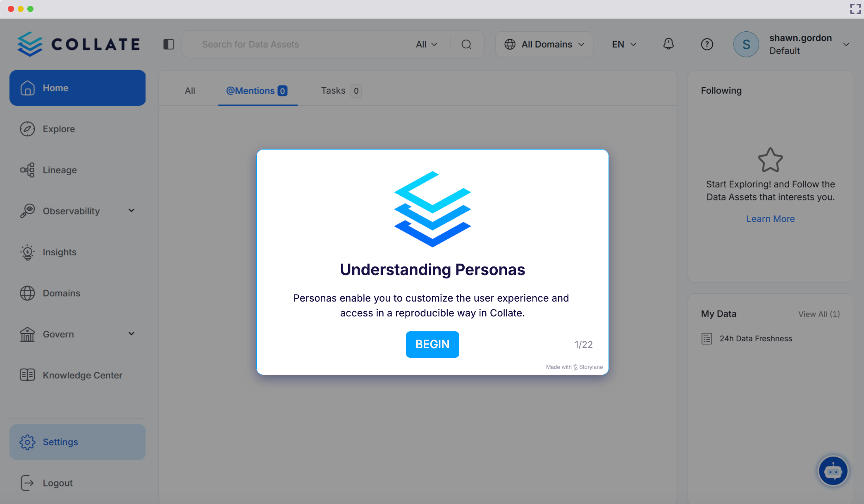Toggle the sidebar collapse control
The height and width of the screenshot is (504, 864).
(x=169, y=44)
